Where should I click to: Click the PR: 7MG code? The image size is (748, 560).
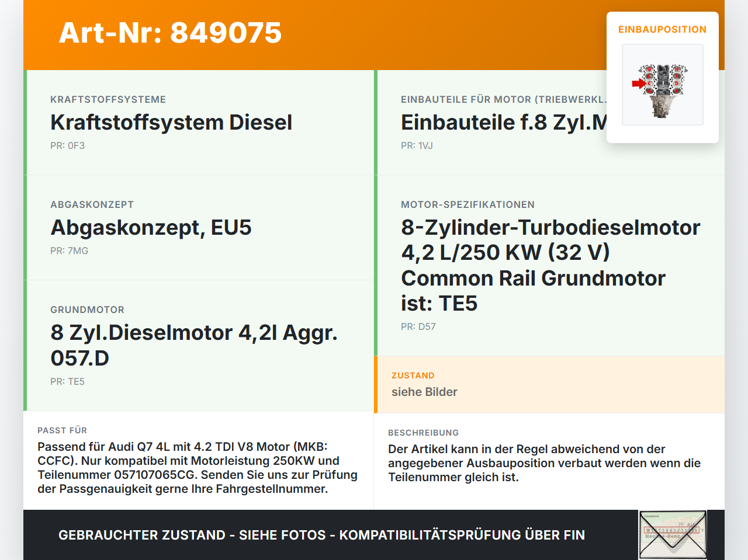tap(69, 251)
